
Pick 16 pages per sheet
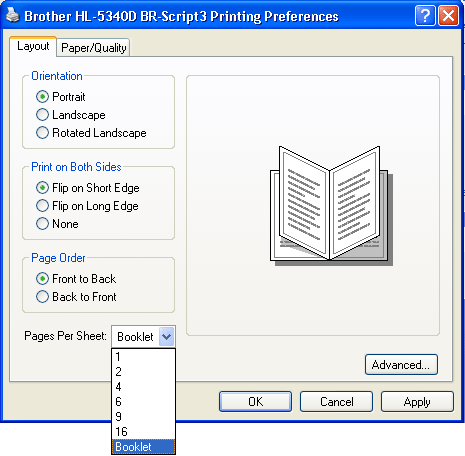click(143, 432)
